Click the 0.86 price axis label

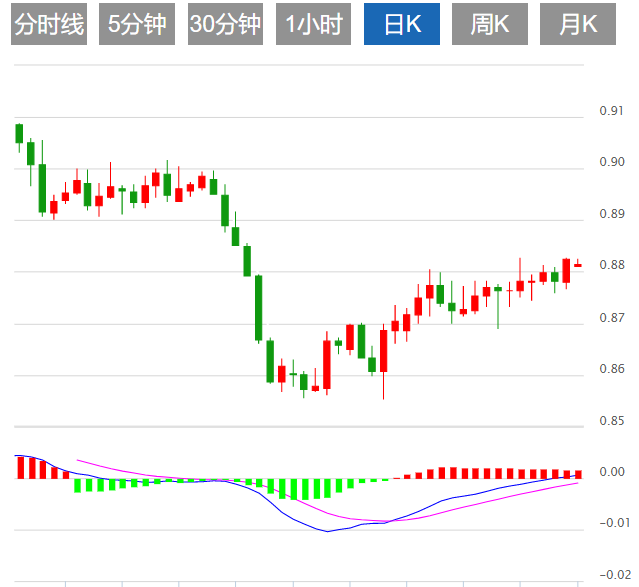[612, 369]
